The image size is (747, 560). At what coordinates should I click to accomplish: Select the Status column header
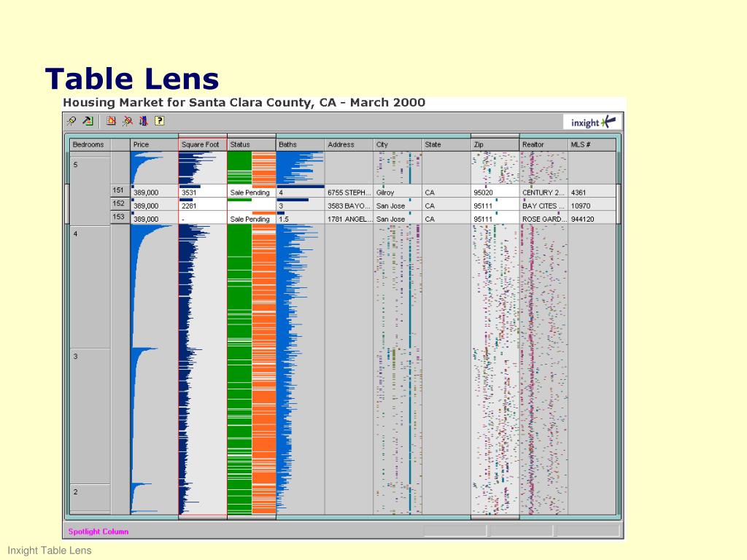click(x=252, y=144)
